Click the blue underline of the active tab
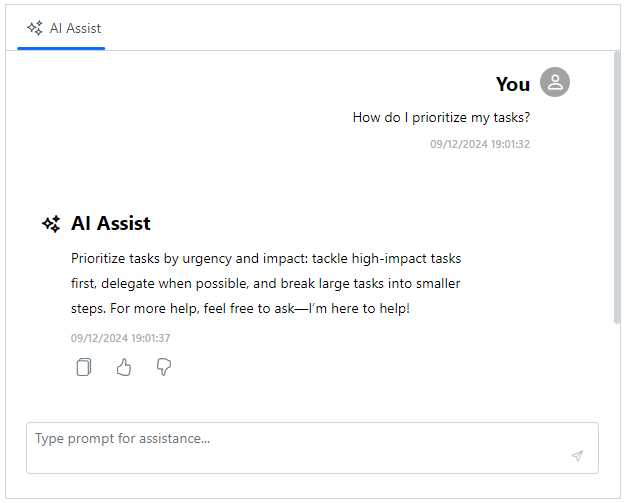This screenshot has width=626, height=503. click(61, 49)
